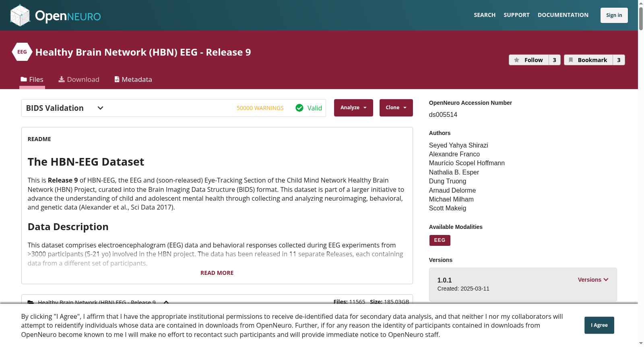Click author Michael Milham
Screen dimensions: 644x347
point(451,199)
